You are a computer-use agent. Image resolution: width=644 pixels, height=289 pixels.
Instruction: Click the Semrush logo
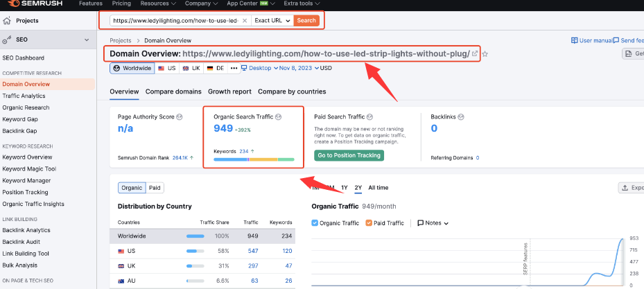coord(35,3)
